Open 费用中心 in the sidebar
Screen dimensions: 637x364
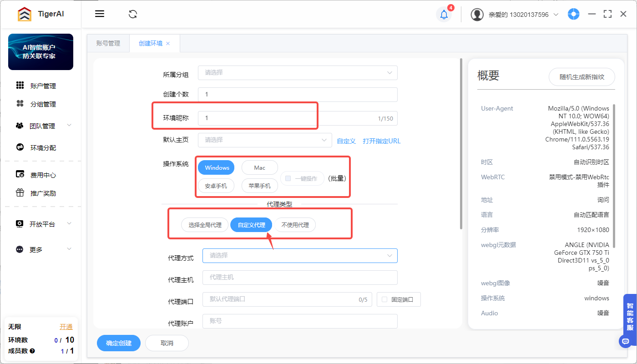43,175
